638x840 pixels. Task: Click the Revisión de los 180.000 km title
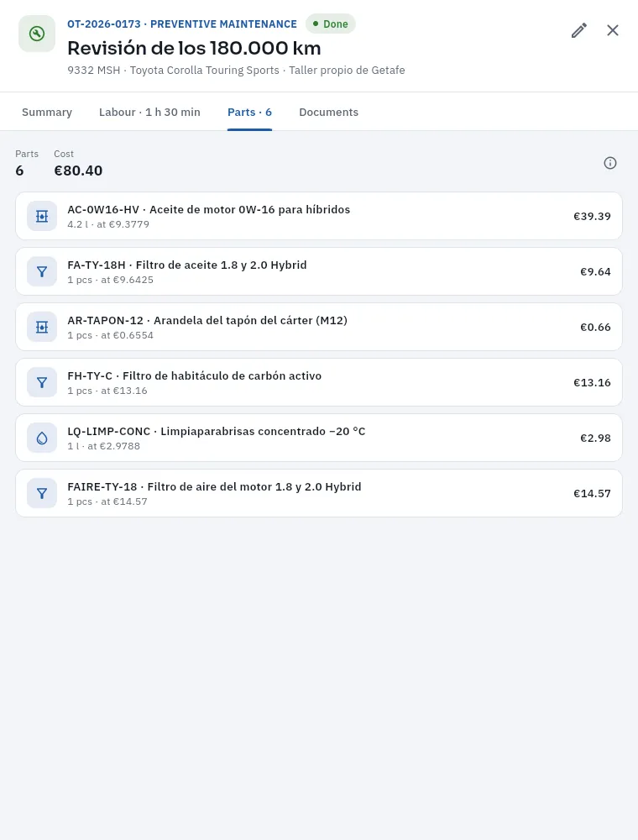[194, 48]
